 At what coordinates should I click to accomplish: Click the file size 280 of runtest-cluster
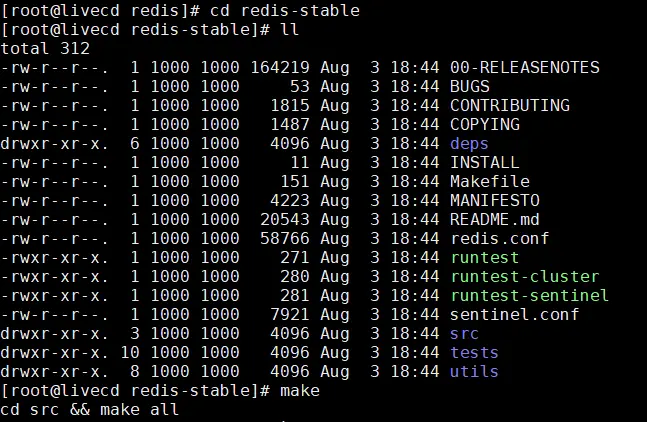click(295, 276)
